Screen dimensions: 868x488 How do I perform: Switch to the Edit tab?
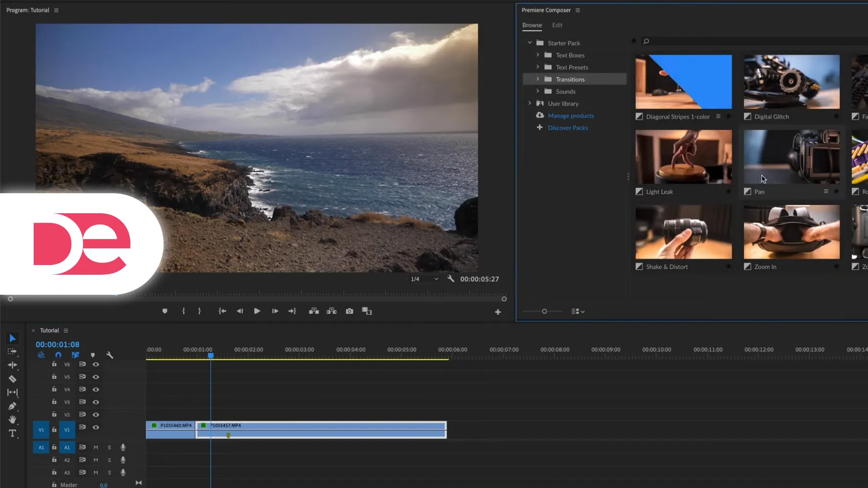(x=557, y=25)
